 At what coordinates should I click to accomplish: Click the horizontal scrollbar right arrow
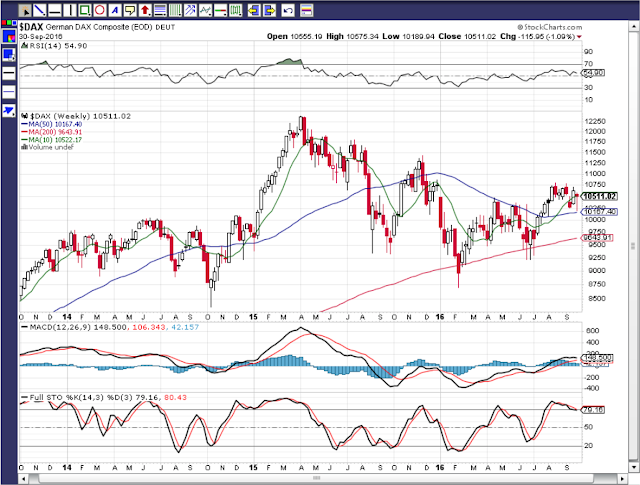[x=622, y=478]
